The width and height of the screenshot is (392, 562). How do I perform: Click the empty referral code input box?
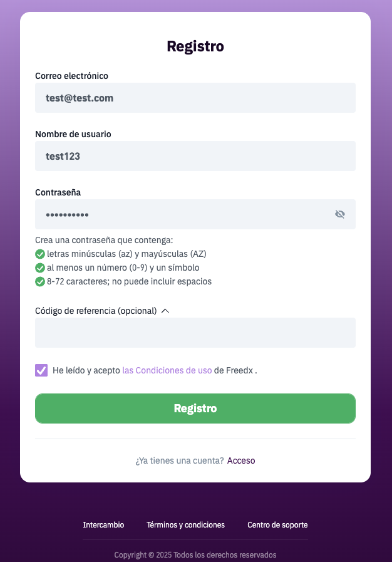(x=195, y=333)
